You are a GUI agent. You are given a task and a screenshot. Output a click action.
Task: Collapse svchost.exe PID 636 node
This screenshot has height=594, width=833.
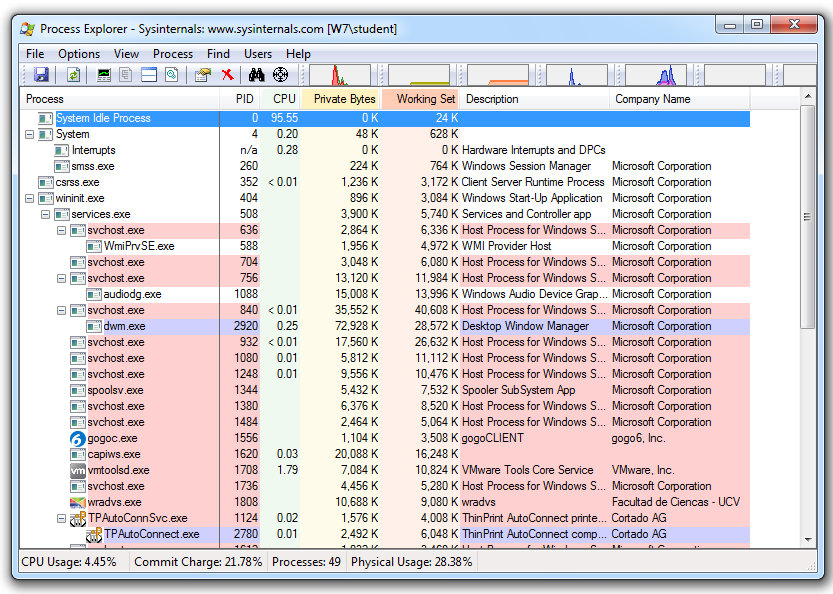pyautogui.click(x=62, y=230)
